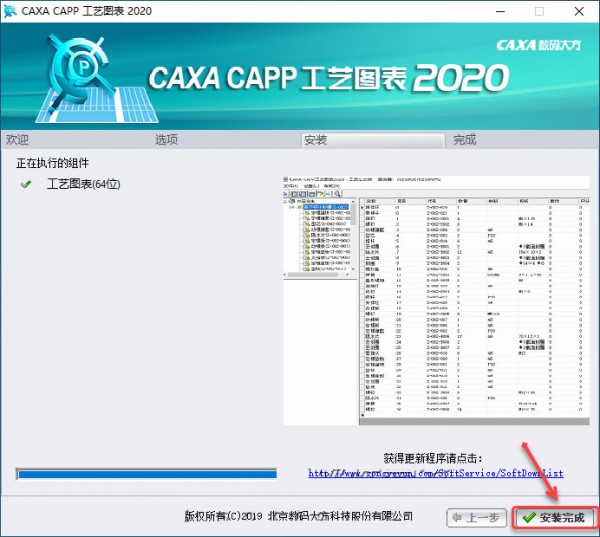Click the 正在执行的组件 heading text

(58, 161)
